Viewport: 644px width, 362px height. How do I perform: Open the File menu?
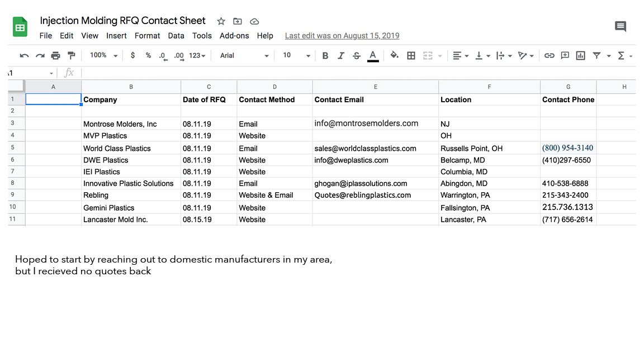(x=46, y=36)
